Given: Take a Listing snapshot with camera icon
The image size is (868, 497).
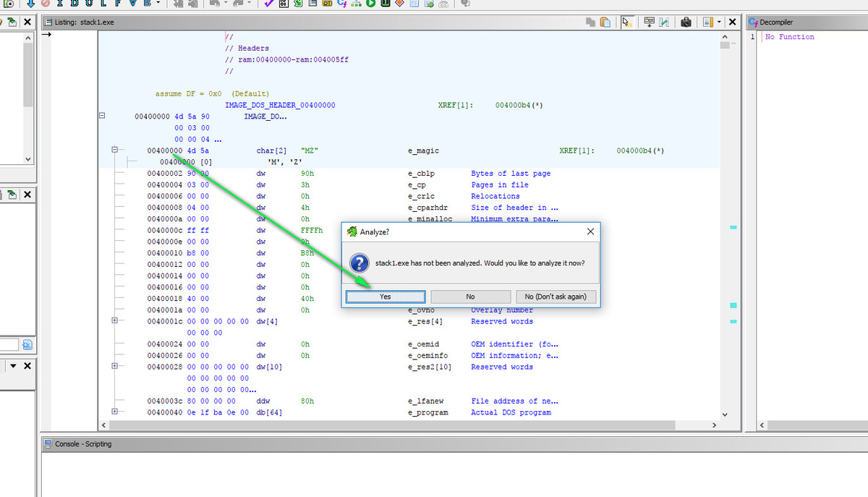Looking at the screenshot, I should (x=686, y=22).
